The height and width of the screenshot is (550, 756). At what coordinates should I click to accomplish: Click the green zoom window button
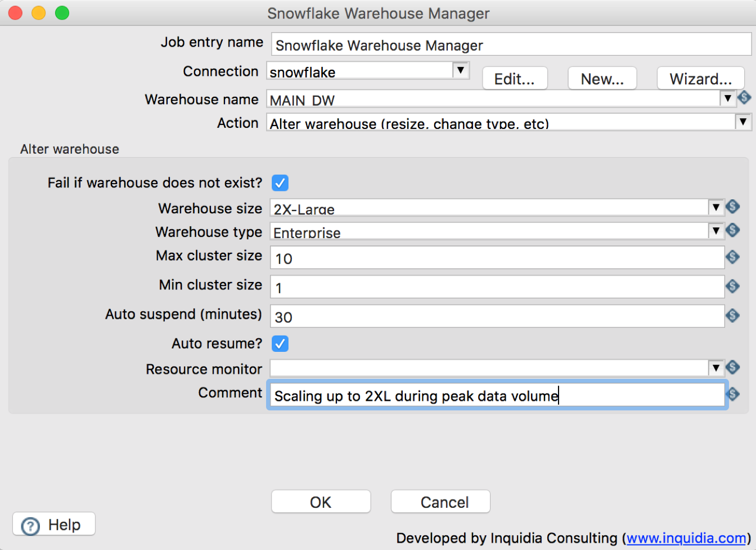pos(62,13)
